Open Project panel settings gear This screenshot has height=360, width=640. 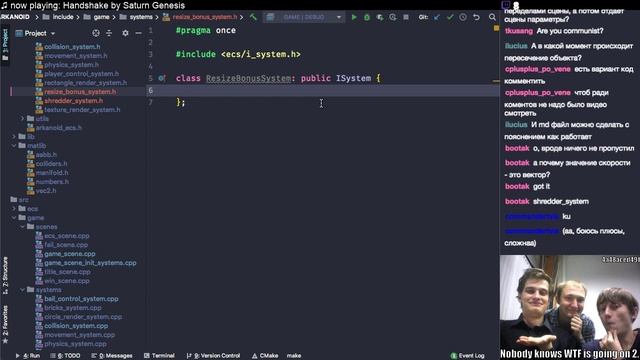(125, 33)
